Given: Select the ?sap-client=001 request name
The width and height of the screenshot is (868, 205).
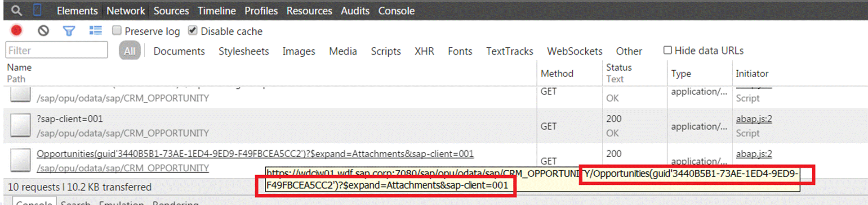Looking at the screenshot, I should 70,119.
